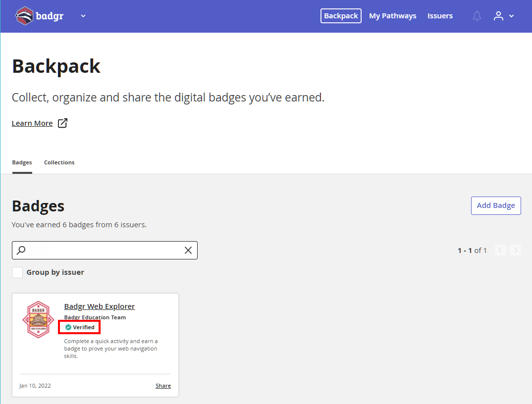
Task: Focus the badge search field
Action: point(105,251)
